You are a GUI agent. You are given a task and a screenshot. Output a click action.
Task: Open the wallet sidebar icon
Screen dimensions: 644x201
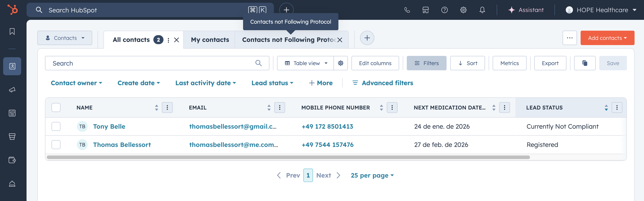[12, 160]
